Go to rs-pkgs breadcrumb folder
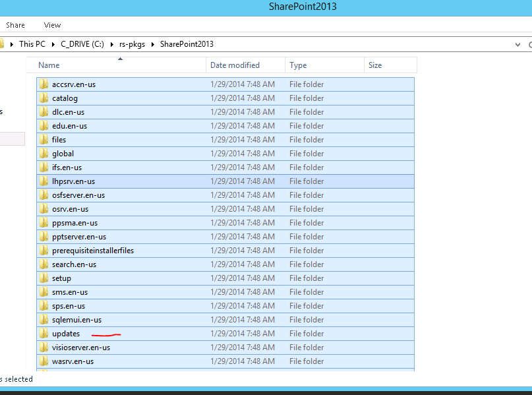 [x=132, y=44]
